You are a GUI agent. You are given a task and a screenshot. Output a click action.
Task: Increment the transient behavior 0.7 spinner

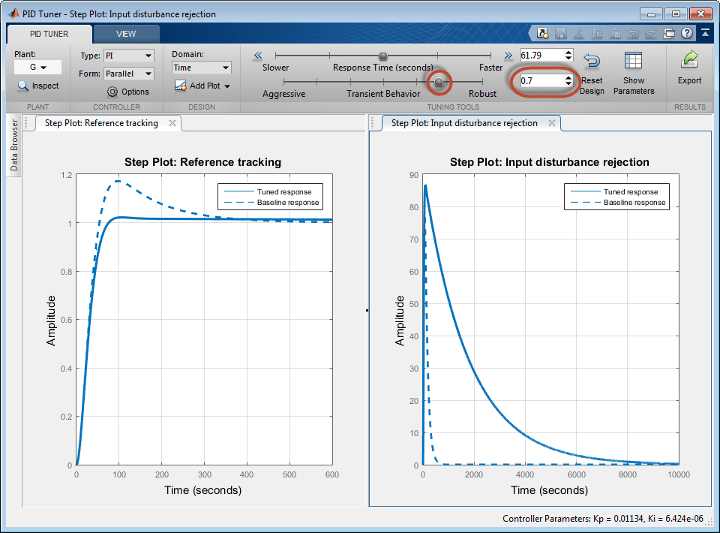click(x=568, y=78)
